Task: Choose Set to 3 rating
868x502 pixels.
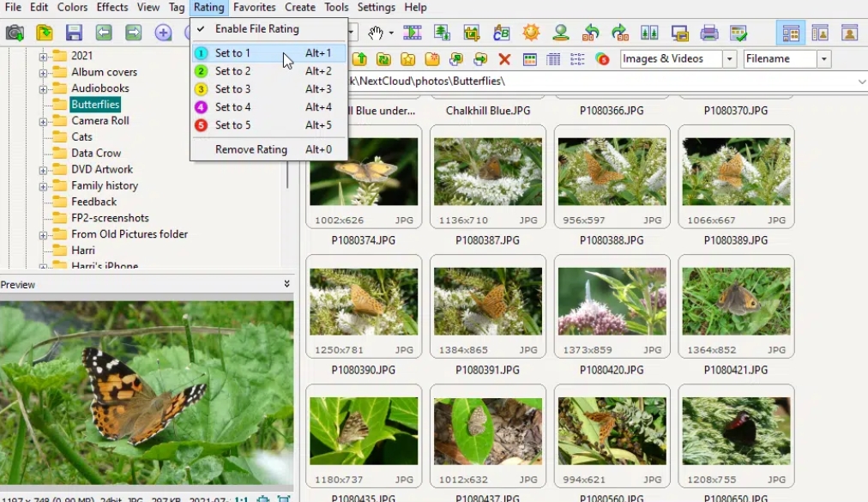Action: coord(233,88)
